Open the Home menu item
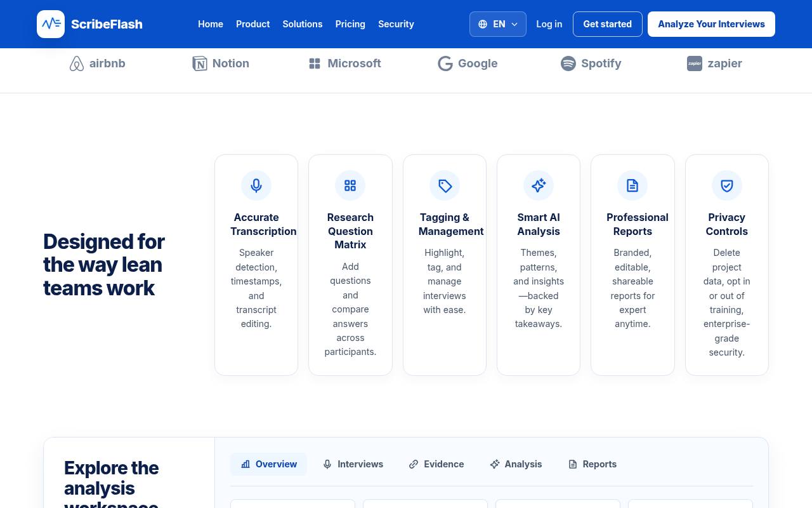 click(211, 24)
